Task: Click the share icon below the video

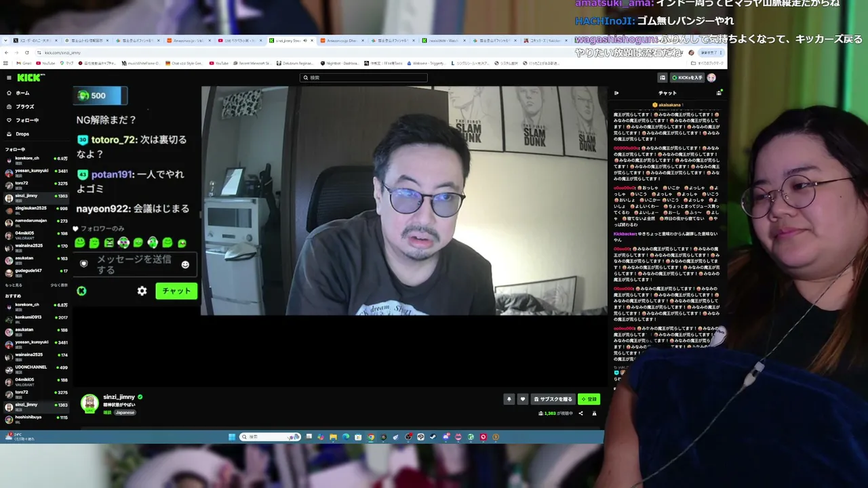Action: pos(580,413)
